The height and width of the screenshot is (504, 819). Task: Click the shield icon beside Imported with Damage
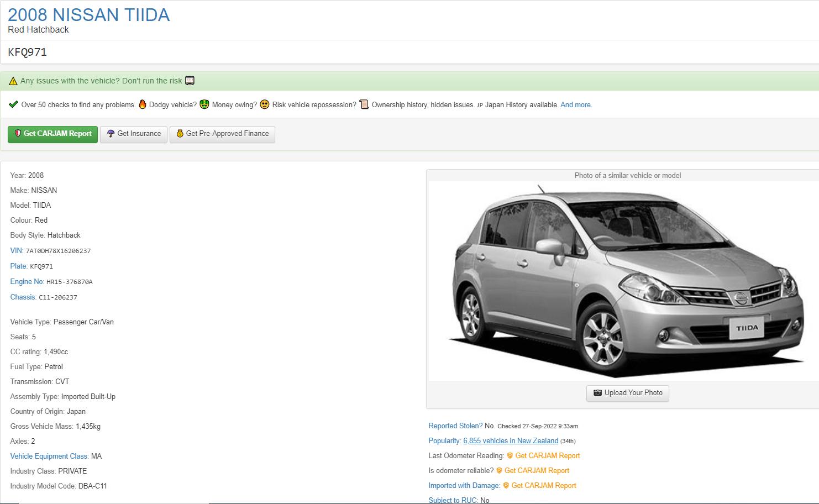(506, 486)
